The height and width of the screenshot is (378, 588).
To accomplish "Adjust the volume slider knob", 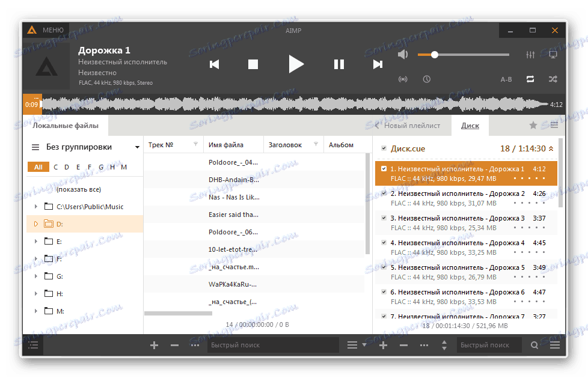I will pyautogui.click(x=434, y=55).
